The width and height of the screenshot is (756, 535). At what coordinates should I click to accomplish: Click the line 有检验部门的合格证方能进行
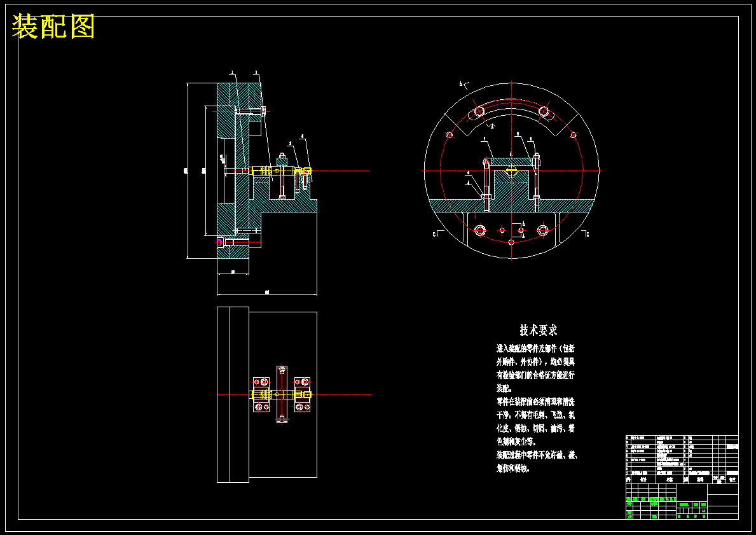pos(535,375)
